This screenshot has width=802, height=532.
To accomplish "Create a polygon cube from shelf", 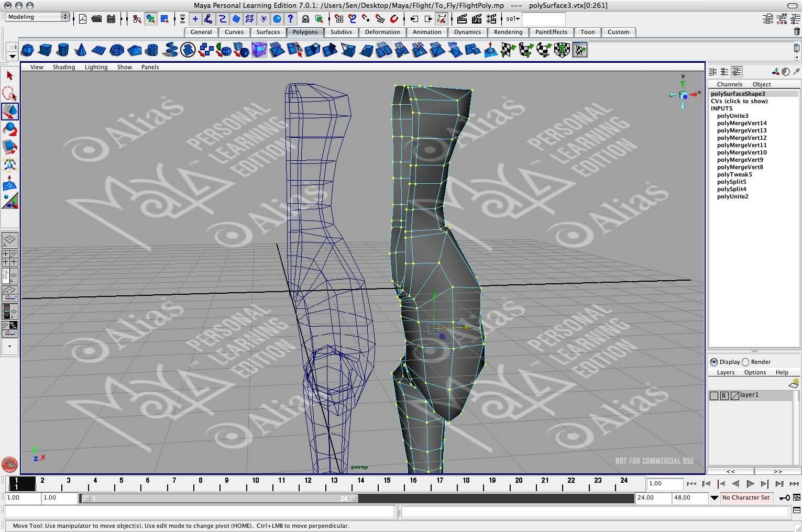I will (x=45, y=50).
